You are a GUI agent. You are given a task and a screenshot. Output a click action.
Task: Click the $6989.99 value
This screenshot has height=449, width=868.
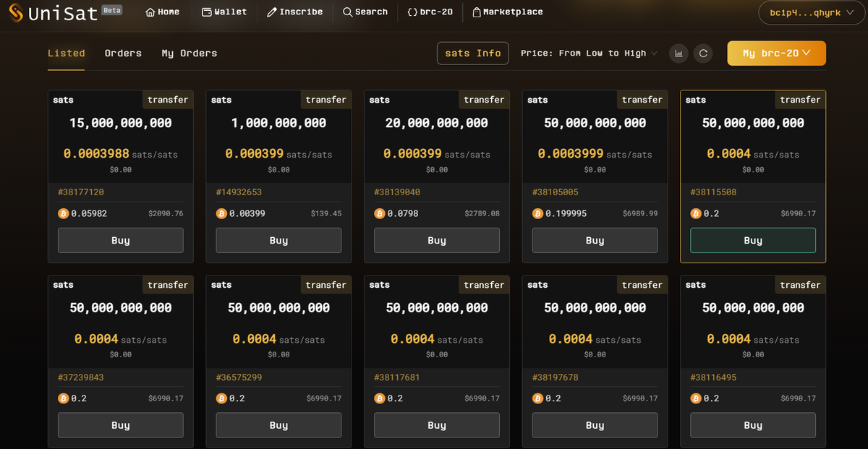coord(640,214)
